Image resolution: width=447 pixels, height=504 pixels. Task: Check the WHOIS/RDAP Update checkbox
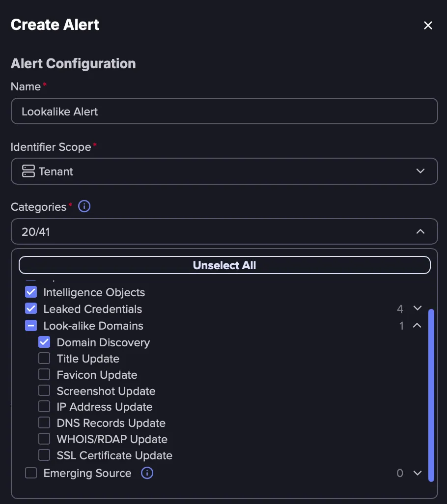tap(44, 439)
